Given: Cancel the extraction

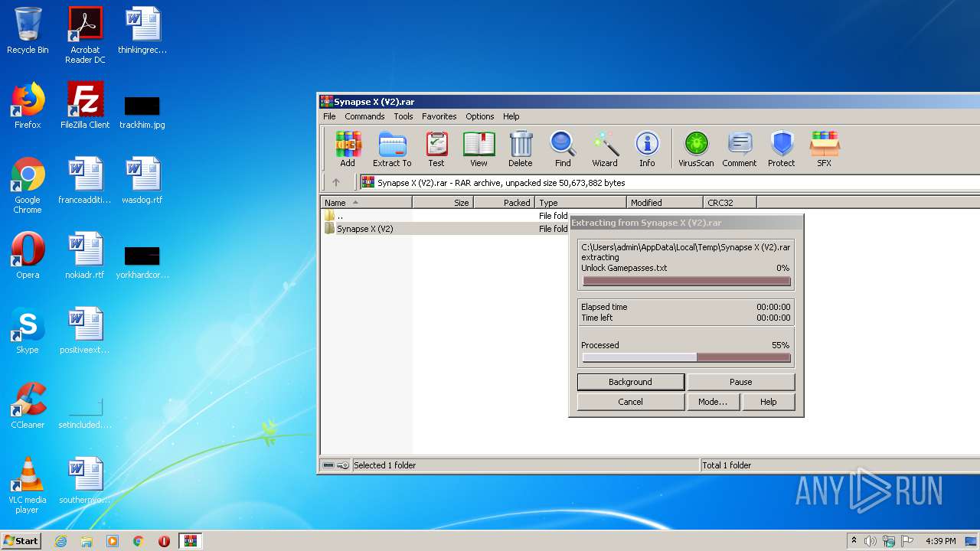Looking at the screenshot, I should click(x=630, y=402).
